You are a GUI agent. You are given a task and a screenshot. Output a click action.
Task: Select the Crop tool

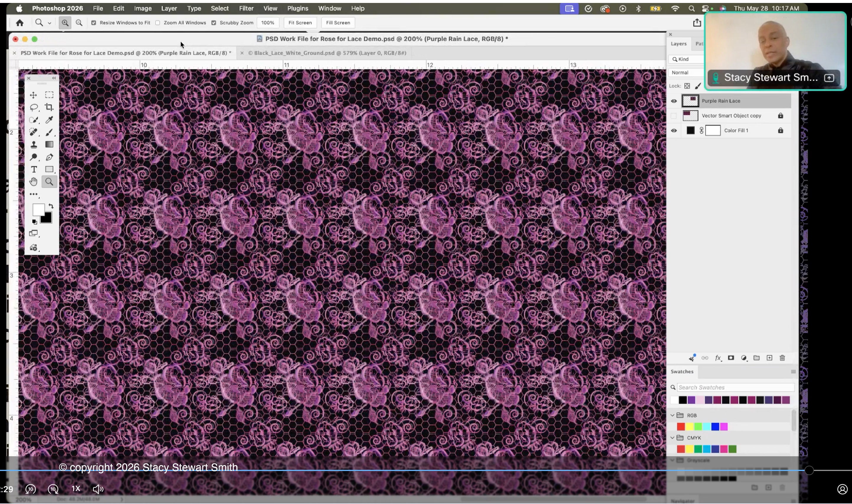tap(49, 107)
